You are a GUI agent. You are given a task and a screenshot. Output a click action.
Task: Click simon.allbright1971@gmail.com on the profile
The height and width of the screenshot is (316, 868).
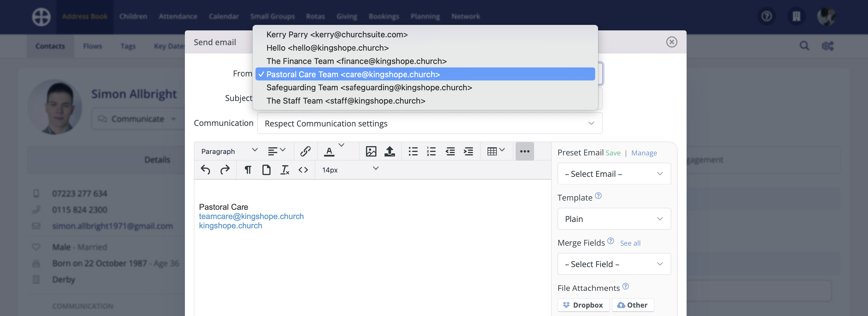pyautogui.click(x=113, y=226)
